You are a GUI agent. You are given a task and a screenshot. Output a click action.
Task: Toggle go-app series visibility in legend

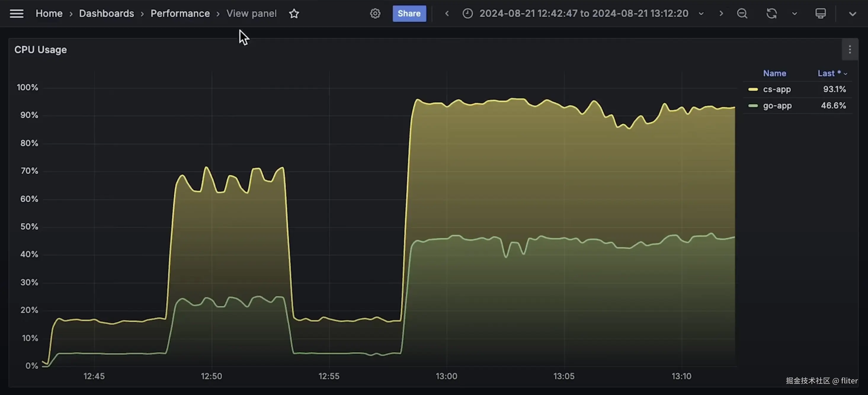pos(777,105)
